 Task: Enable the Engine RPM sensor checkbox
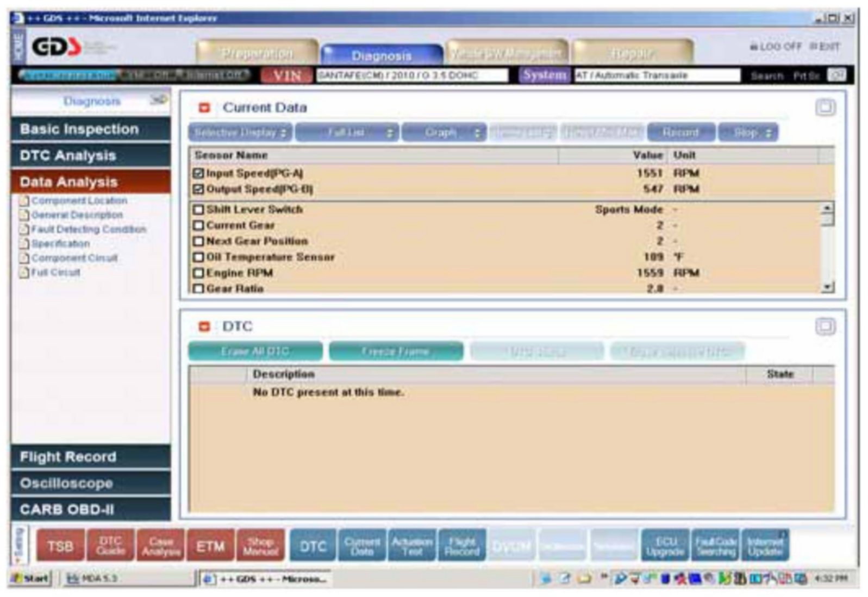click(x=198, y=273)
